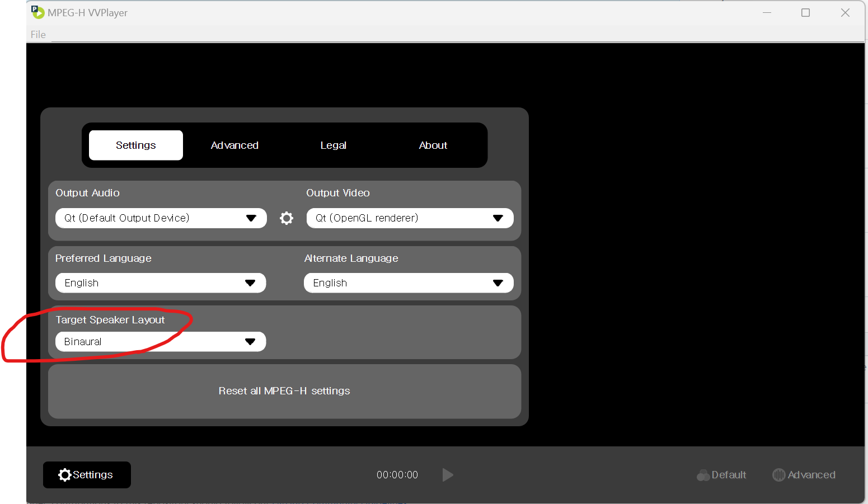The image size is (868, 504).
Task: Click the 00:00:00 playback time display
Action: click(x=397, y=474)
